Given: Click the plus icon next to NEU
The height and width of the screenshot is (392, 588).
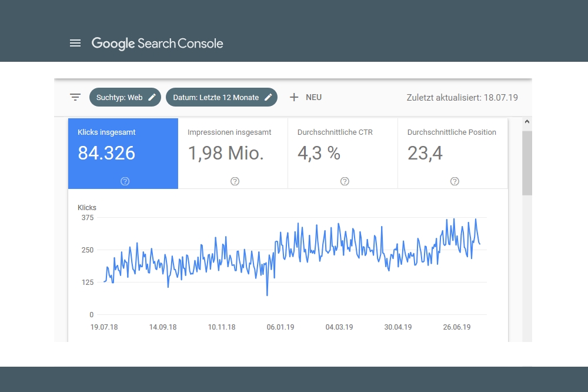Looking at the screenshot, I should point(294,97).
